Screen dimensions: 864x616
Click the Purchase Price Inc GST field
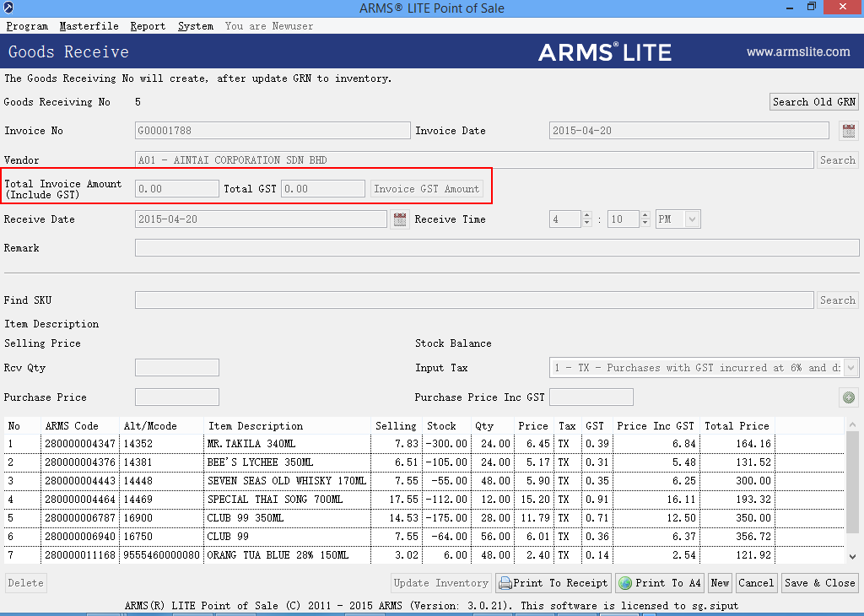[x=591, y=397]
